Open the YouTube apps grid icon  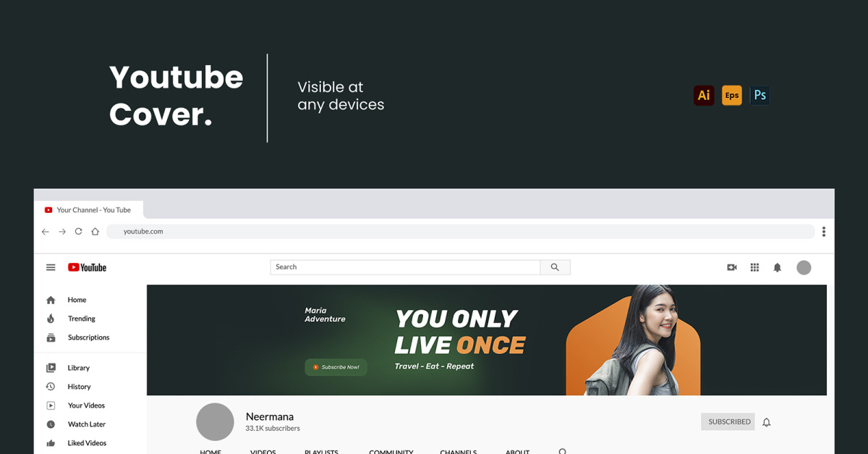tap(754, 267)
